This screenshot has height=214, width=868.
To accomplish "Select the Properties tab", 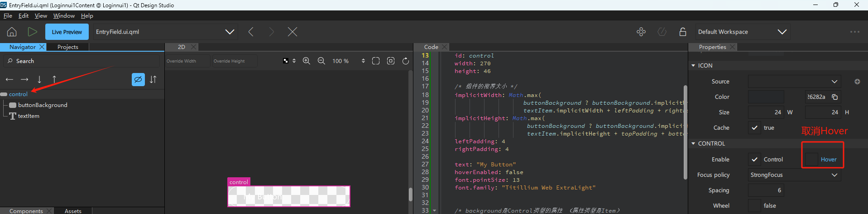I will coord(712,47).
